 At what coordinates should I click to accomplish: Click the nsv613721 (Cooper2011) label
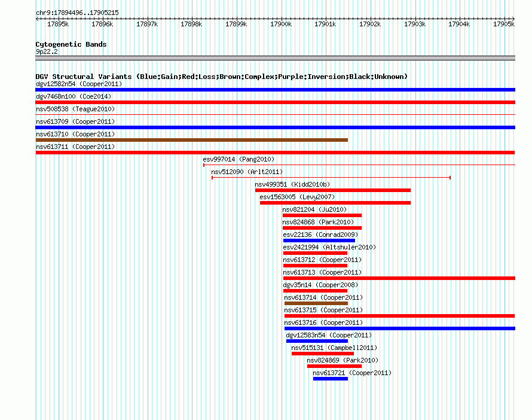click(x=352, y=373)
